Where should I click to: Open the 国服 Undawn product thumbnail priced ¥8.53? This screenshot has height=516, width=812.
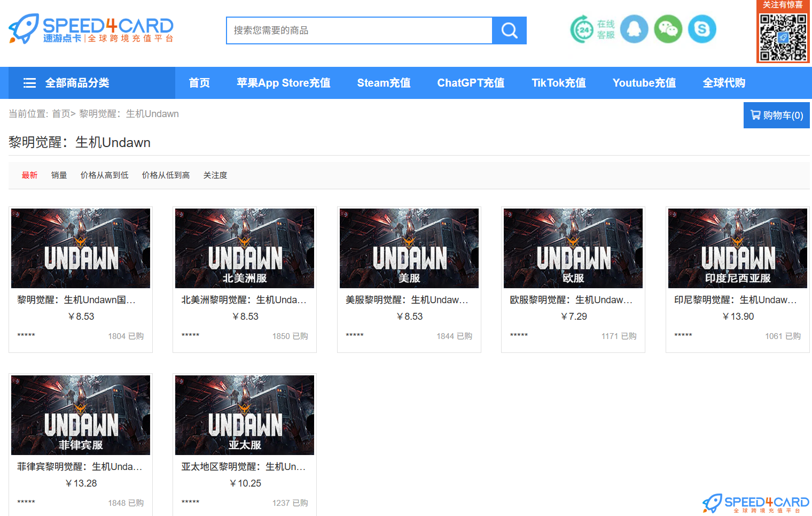[x=81, y=248]
